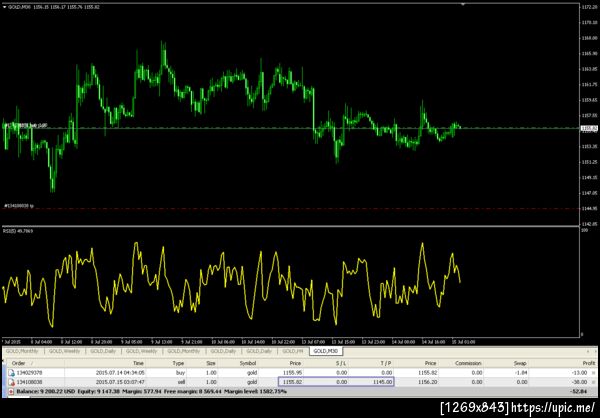Viewport: 600px width, 418px height.
Task: Sort trades by the Swap column header
Action: pyautogui.click(x=520, y=363)
